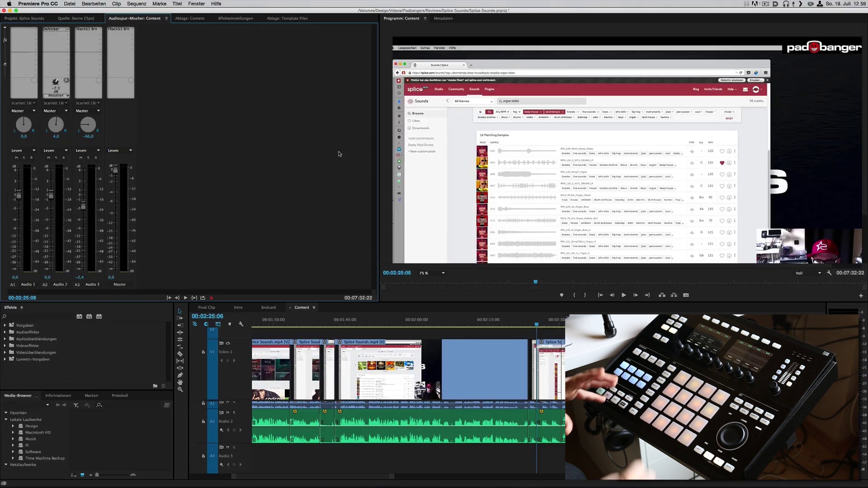Screen dimensions: 868x488
Task: Select the Pen tool in timeline toolbar
Action: point(180,375)
